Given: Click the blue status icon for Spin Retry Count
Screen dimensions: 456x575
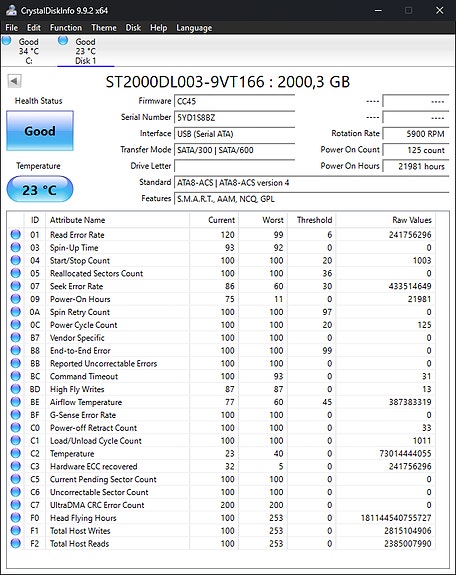Looking at the screenshot, I should tap(16, 312).
